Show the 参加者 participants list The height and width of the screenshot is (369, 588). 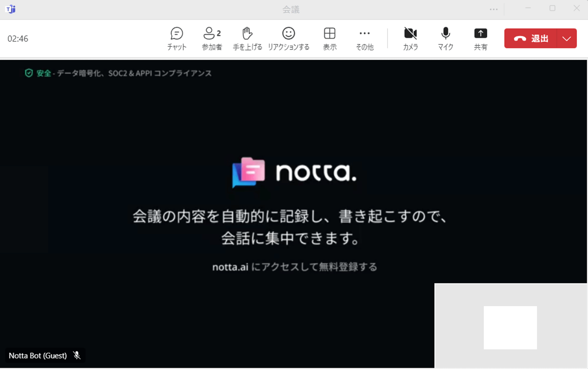pyautogui.click(x=212, y=39)
